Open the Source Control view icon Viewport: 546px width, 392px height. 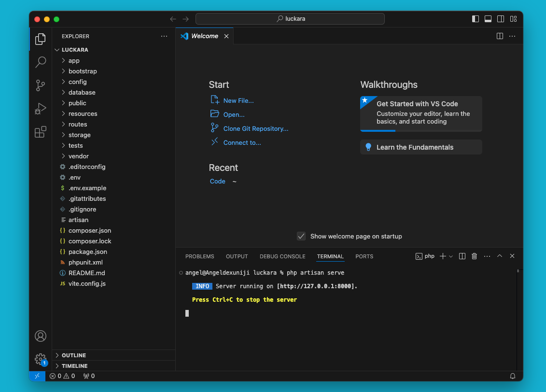tap(41, 85)
